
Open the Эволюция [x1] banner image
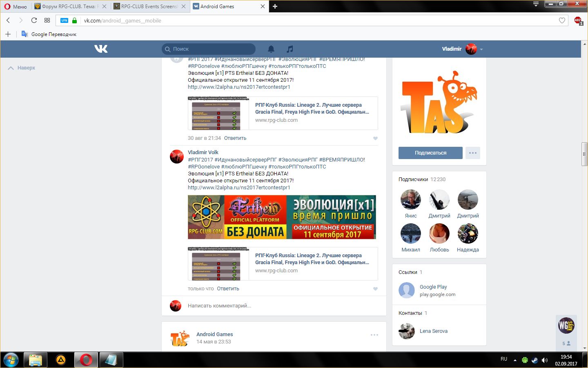click(x=282, y=217)
